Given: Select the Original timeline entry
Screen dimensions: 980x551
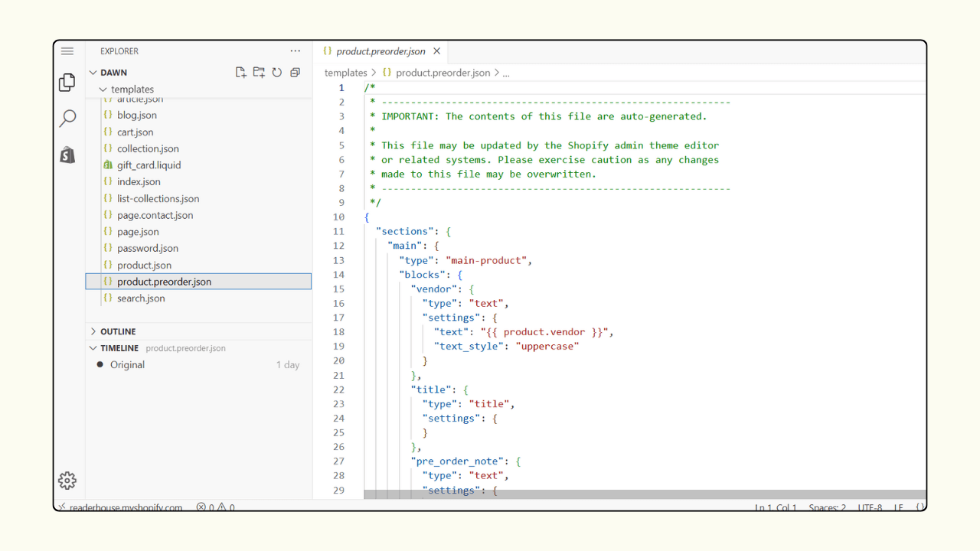Looking at the screenshot, I should tap(198, 365).
